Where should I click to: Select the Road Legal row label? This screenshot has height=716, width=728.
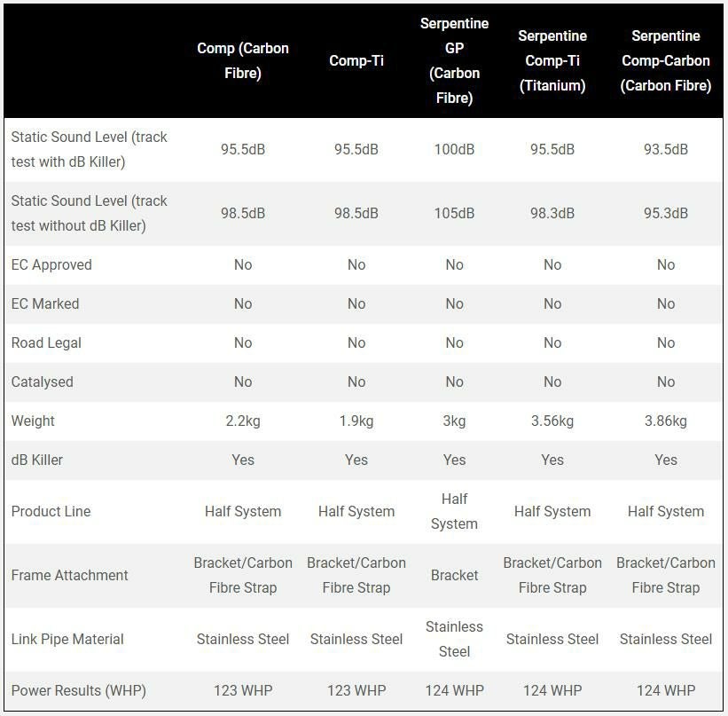46,342
